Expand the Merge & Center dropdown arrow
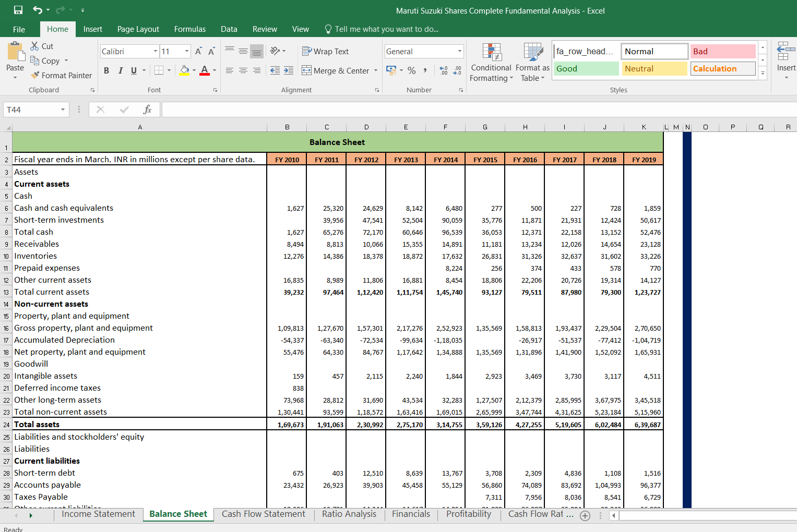Image resolution: width=797 pixels, height=532 pixels. 376,70
